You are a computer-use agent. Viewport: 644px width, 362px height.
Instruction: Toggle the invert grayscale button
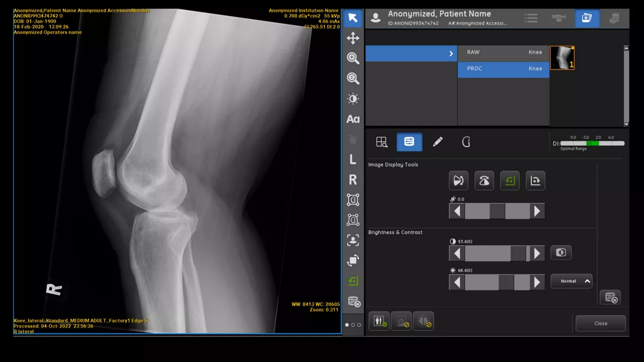[561, 253]
